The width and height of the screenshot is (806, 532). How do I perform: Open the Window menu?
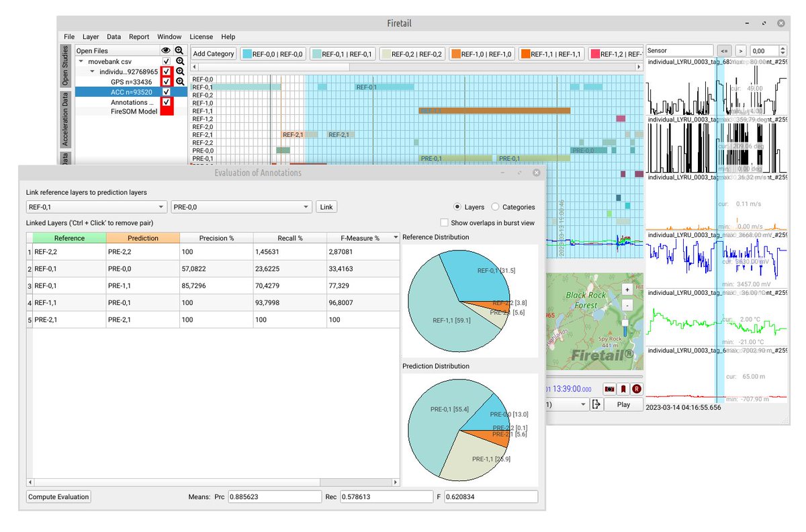[169, 37]
